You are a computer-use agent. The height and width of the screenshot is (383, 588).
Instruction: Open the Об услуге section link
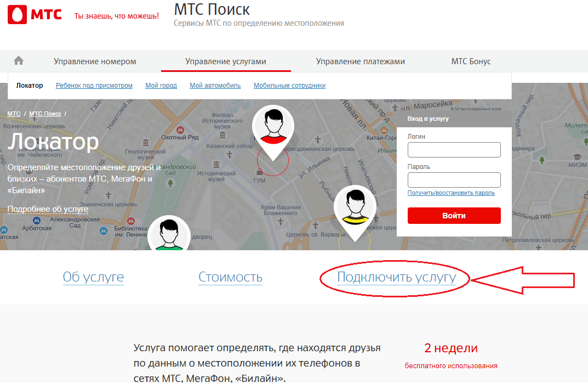pyautogui.click(x=93, y=277)
